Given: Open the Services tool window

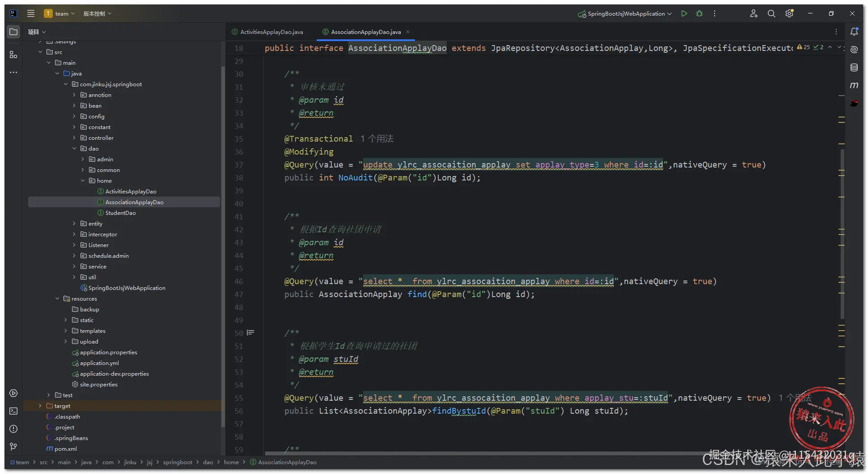Looking at the screenshot, I should pyautogui.click(x=13, y=393).
